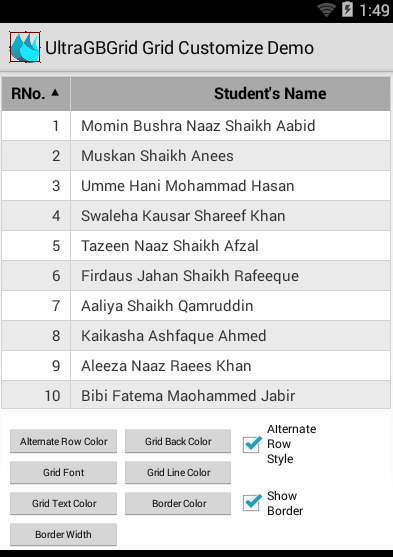Viewport: 393px width, 557px height.
Task: Toggle the Alternate Row Style checkbox
Action: click(x=252, y=444)
